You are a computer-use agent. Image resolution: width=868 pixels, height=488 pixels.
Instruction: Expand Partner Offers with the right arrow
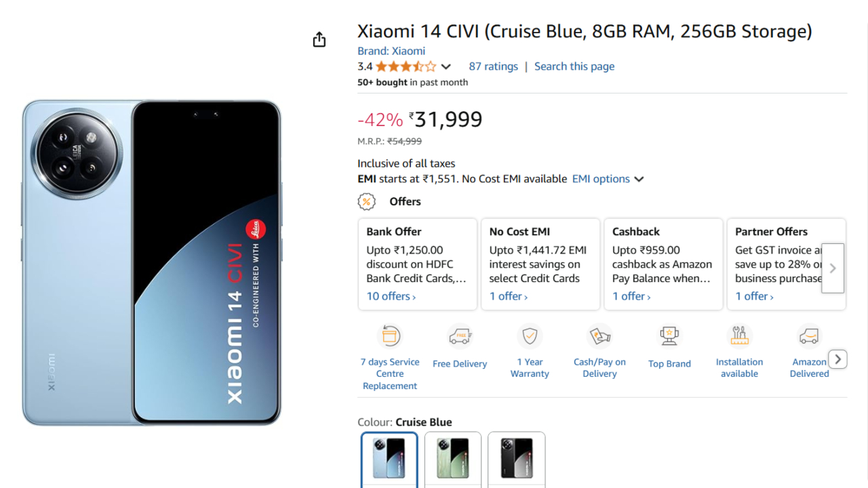pyautogui.click(x=833, y=268)
